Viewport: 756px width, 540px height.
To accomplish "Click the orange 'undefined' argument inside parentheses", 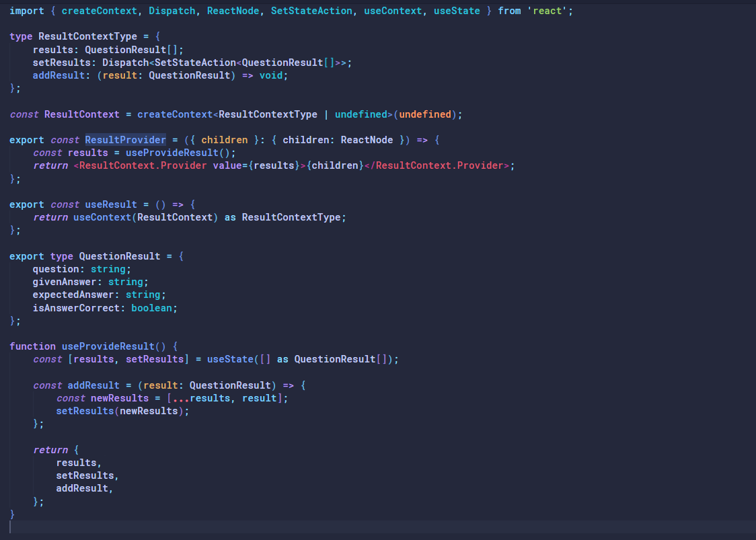I will (425, 114).
